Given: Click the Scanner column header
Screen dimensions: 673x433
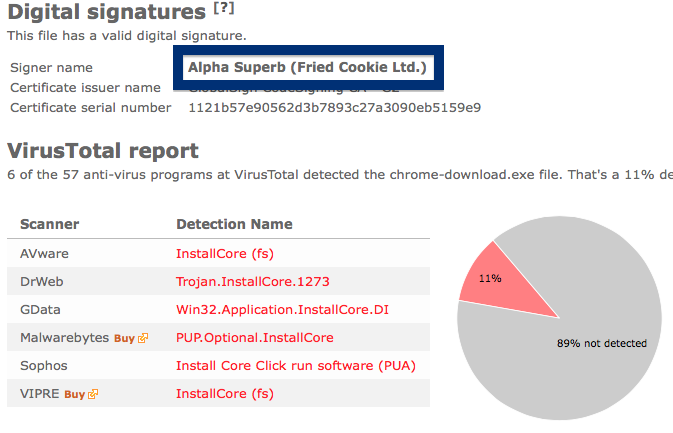Looking at the screenshot, I should tap(49, 224).
